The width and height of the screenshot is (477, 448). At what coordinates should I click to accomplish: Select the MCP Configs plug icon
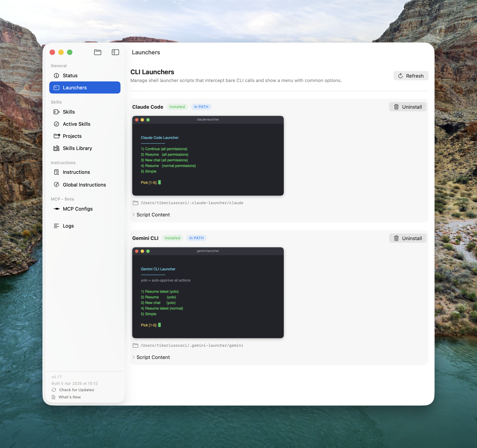tap(56, 209)
